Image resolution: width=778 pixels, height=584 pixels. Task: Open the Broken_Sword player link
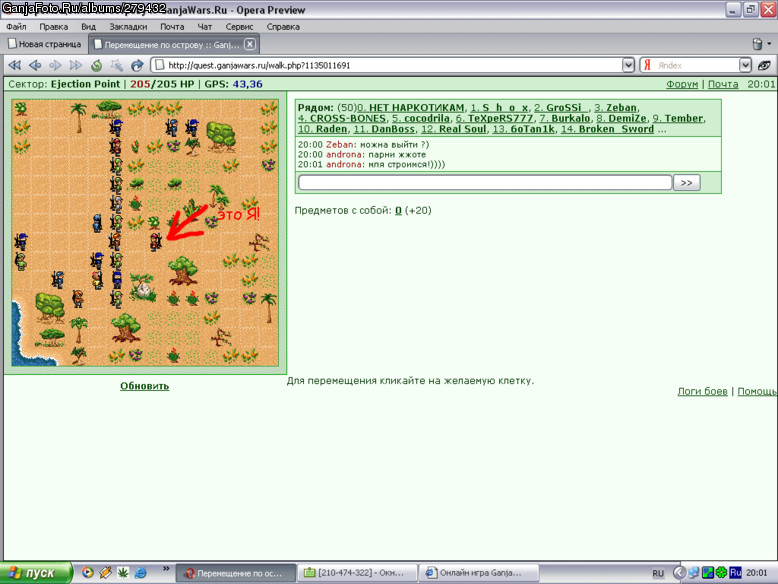point(607,129)
